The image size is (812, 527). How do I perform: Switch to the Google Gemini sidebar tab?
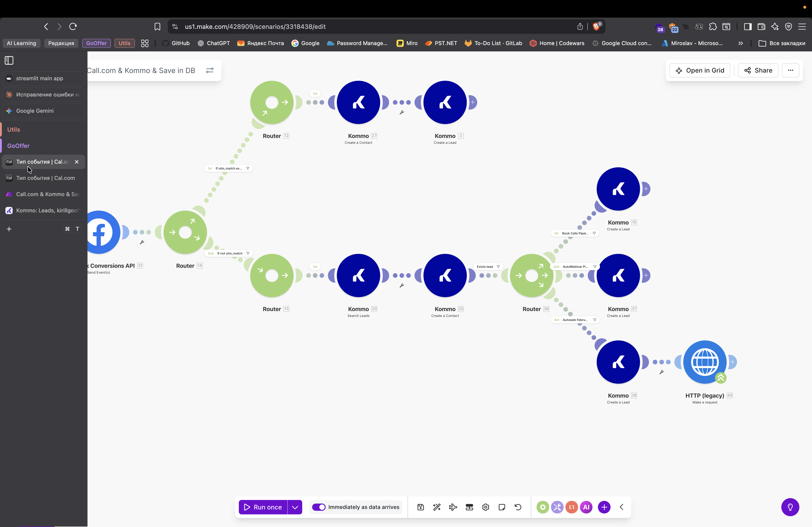pos(35,111)
